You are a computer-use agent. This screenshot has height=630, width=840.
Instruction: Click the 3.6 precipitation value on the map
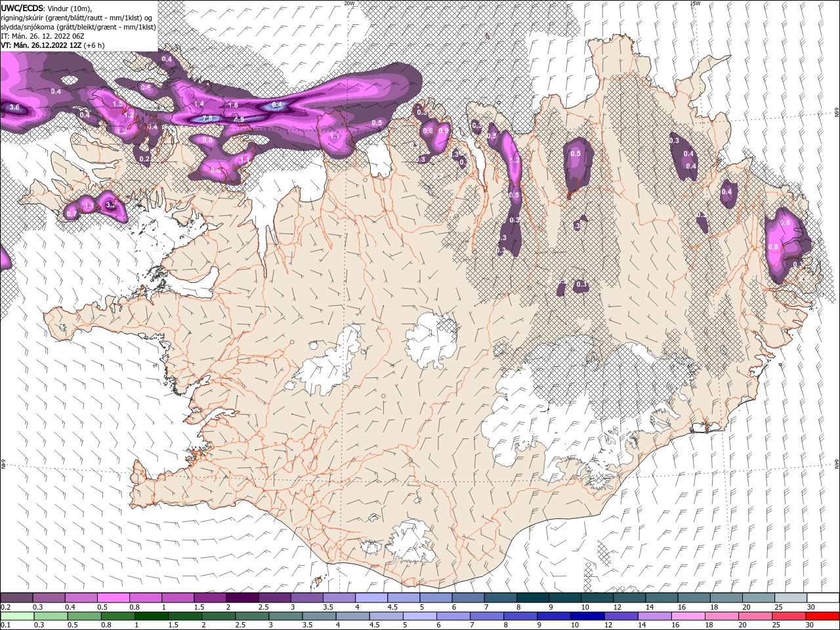pyautogui.click(x=14, y=107)
